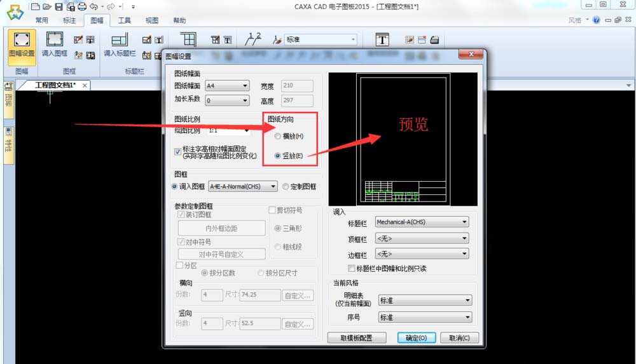Click the parts table grid icon in ribbon
This screenshot has width=636, height=364.
pyautogui.click(x=188, y=40)
